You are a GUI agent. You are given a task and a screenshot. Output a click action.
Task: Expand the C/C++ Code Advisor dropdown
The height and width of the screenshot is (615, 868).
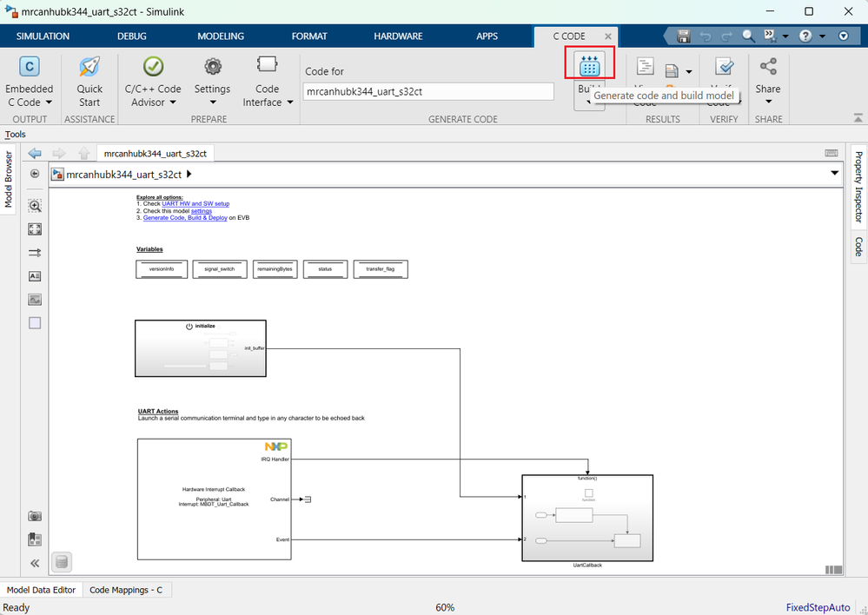[173, 102]
